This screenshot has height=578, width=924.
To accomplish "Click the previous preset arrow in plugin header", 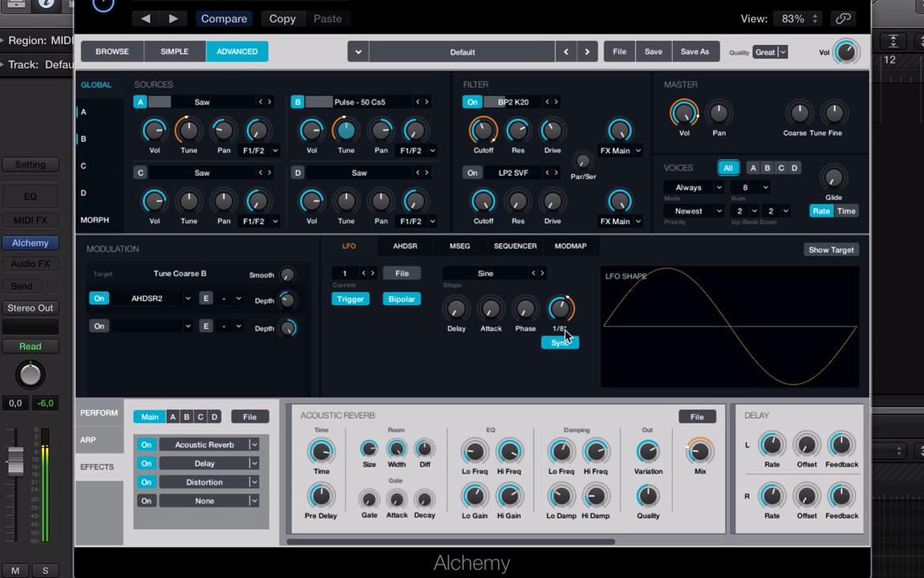I will [x=145, y=19].
